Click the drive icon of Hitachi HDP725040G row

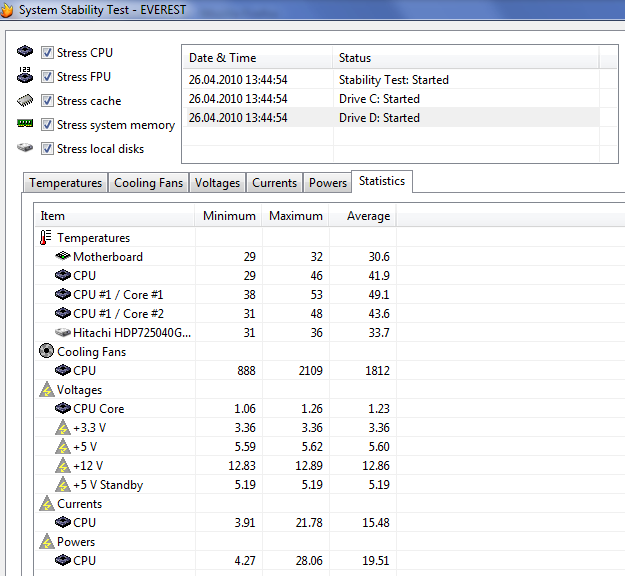tap(63, 332)
